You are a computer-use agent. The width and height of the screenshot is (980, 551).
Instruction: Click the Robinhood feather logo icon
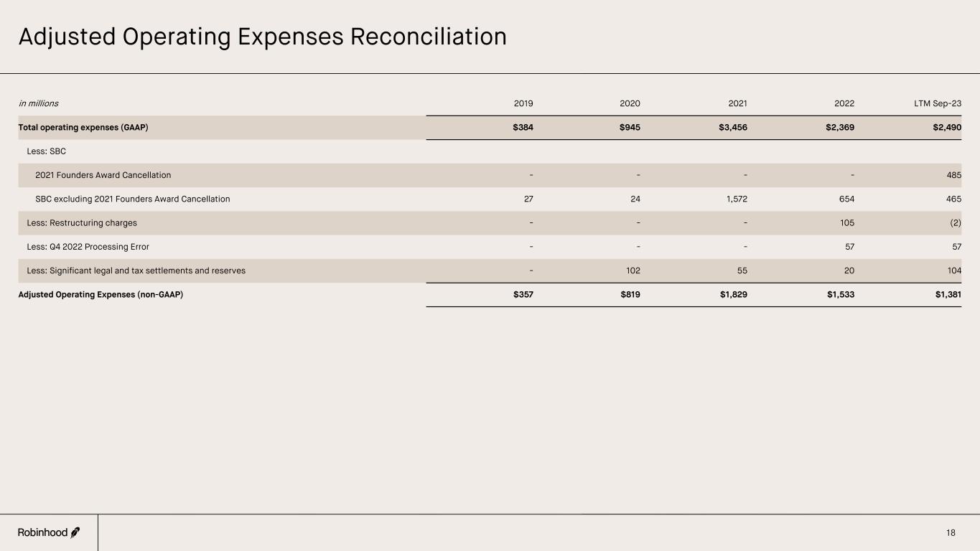75,532
